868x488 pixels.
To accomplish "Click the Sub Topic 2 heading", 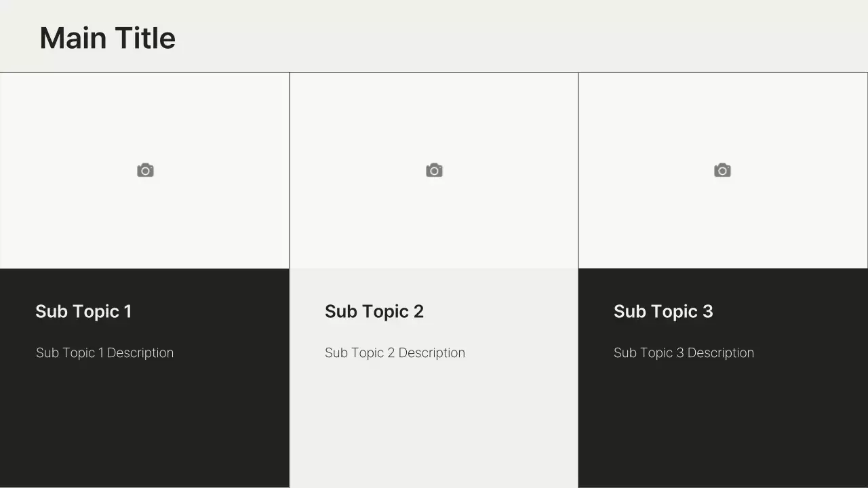I will 374,311.
